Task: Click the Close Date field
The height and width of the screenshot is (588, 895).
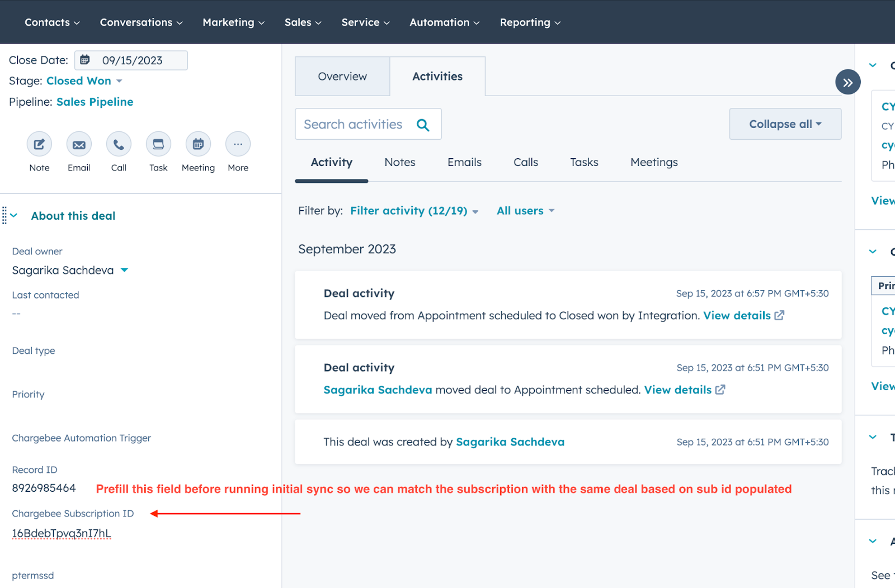Action: 131,60
